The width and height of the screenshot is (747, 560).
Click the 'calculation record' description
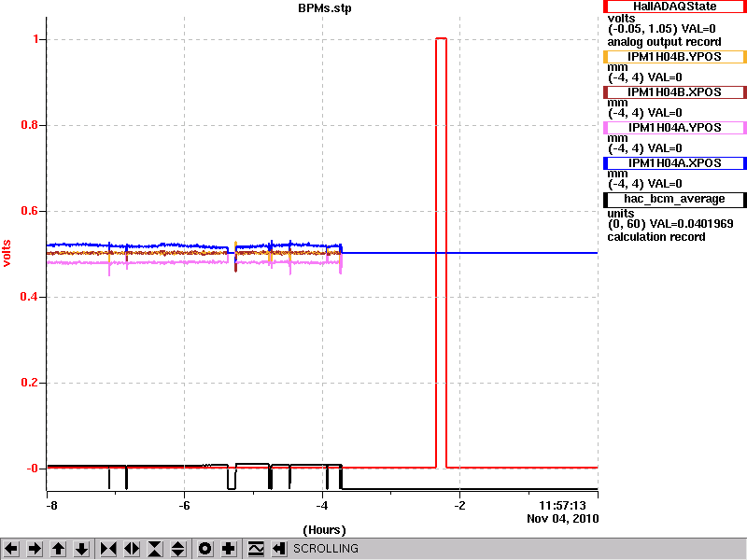656,237
